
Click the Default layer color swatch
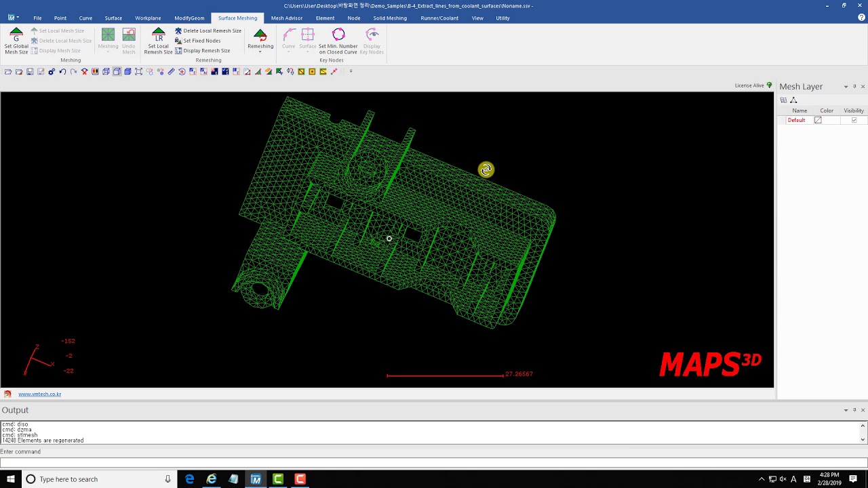pyautogui.click(x=818, y=120)
